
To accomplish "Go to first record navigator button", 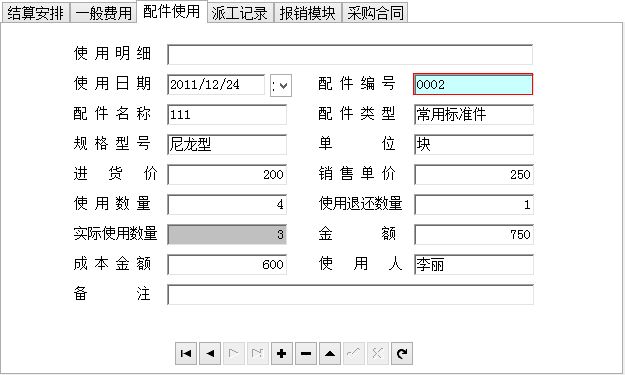I will click(x=186, y=353).
